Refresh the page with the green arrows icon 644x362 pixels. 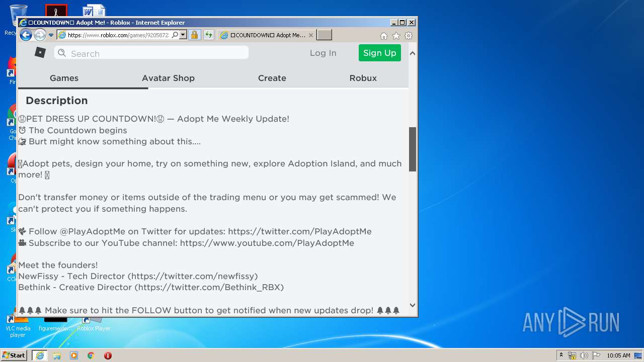pyautogui.click(x=208, y=35)
